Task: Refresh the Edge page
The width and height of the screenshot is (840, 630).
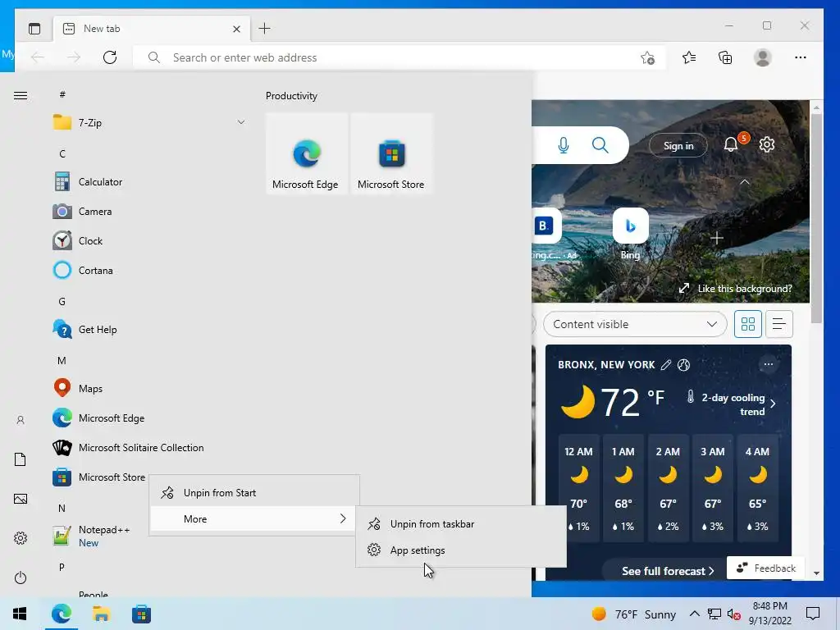Action: click(110, 57)
